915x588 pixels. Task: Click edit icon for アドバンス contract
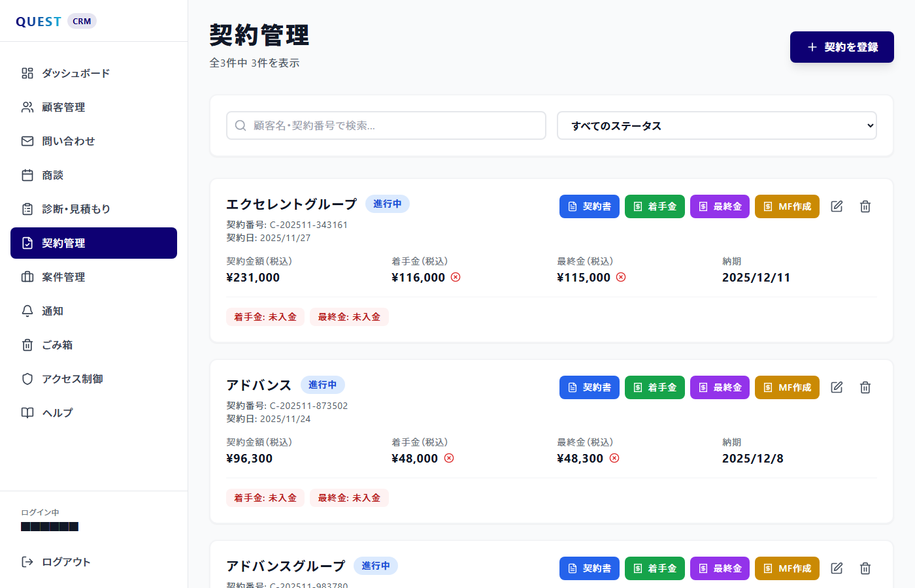(837, 387)
